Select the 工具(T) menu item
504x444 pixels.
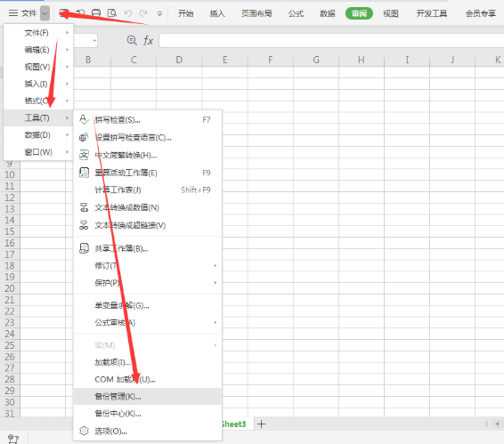click(x=38, y=118)
